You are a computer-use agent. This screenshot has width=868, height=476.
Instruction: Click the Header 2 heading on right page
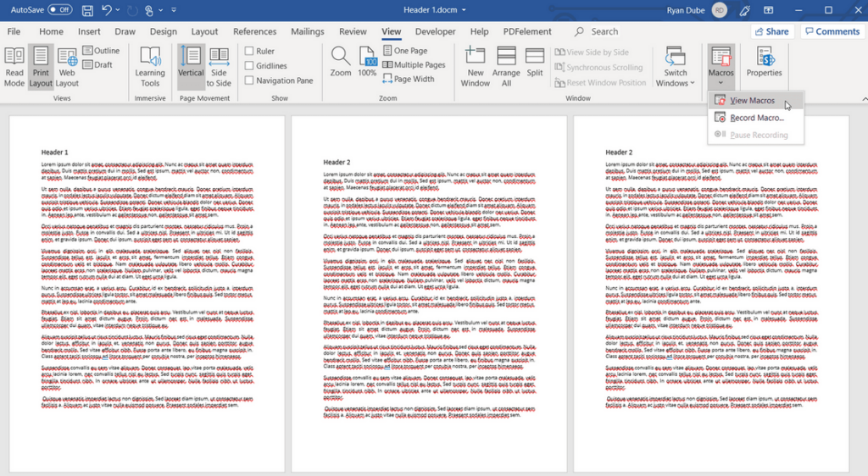[x=619, y=152]
